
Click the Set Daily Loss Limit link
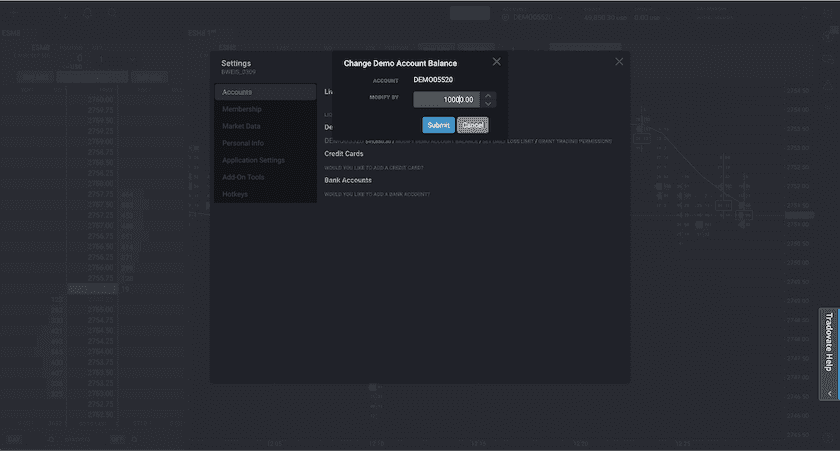pos(507,141)
